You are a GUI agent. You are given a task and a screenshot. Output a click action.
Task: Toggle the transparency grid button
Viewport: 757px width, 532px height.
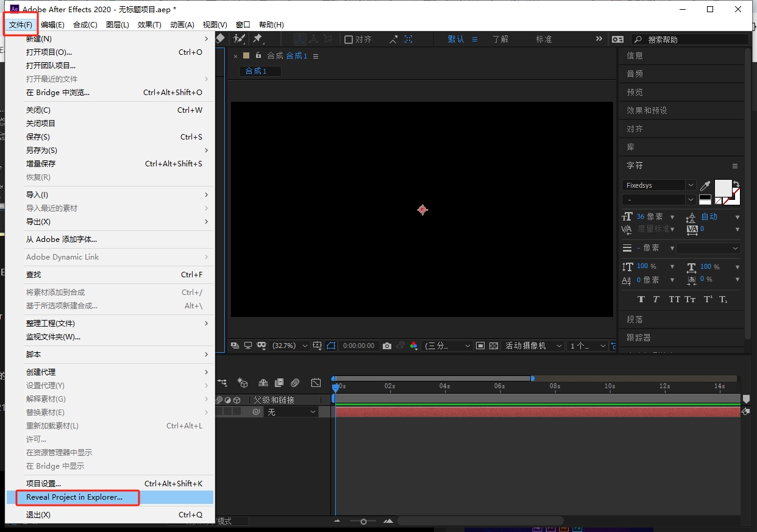(x=494, y=346)
